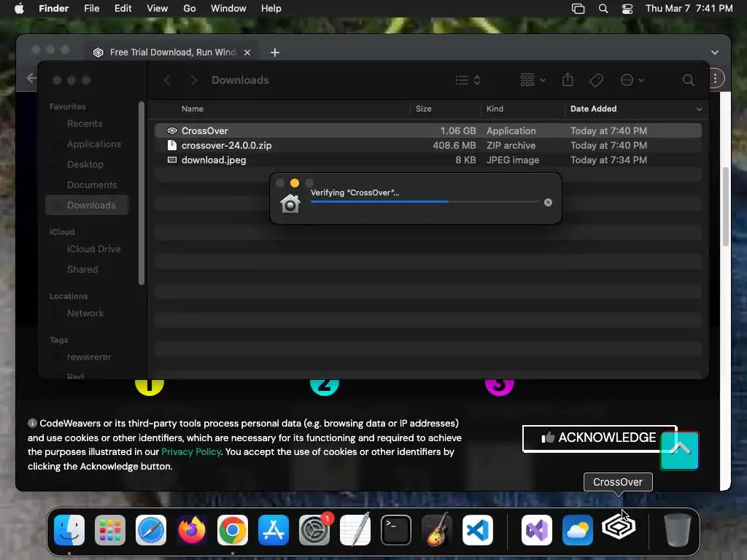Image resolution: width=747 pixels, height=560 pixels.
Task: Select the rewwrerer tag in sidebar
Action: [x=88, y=357]
